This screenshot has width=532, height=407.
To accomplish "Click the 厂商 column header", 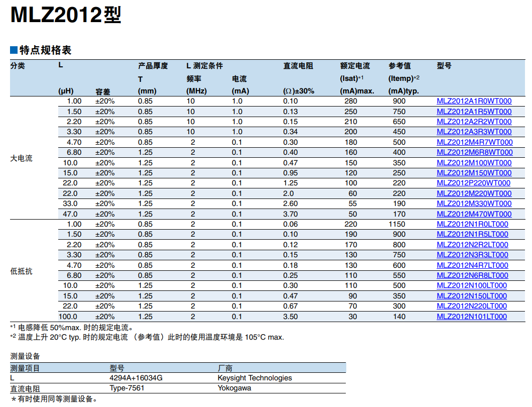I will pyautogui.click(x=225, y=368).
